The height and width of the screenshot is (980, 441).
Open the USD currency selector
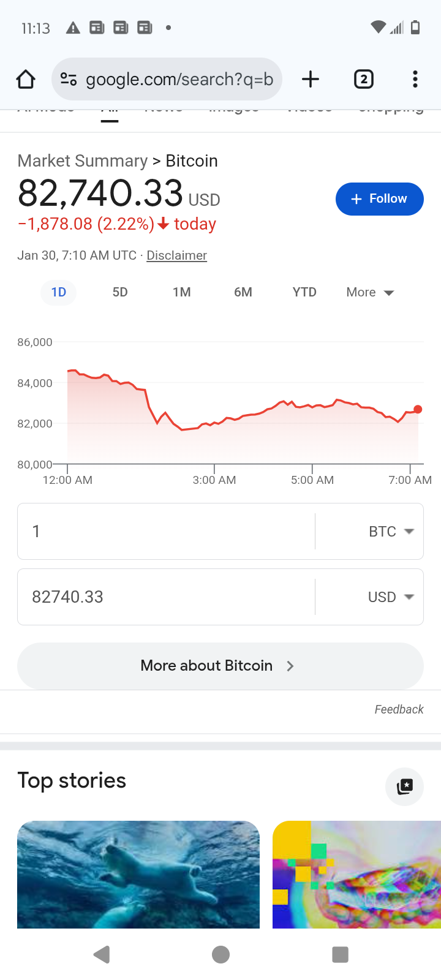[391, 597]
